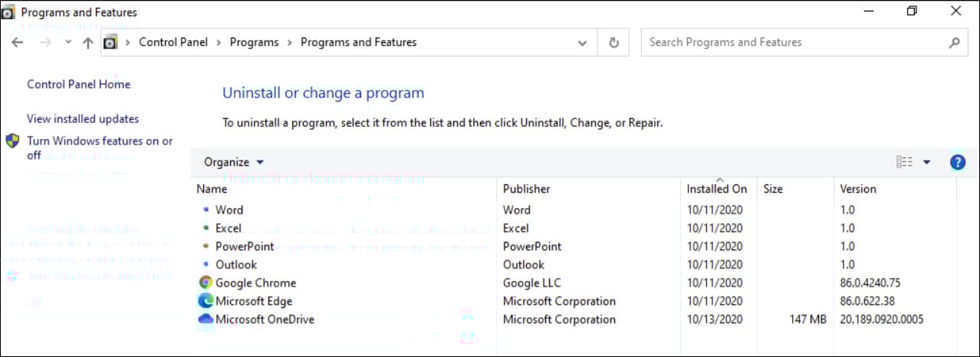This screenshot has width=980, height=357.
Task: Click the PowerPoint entry's small icon
Action: [x=206, y=246]
